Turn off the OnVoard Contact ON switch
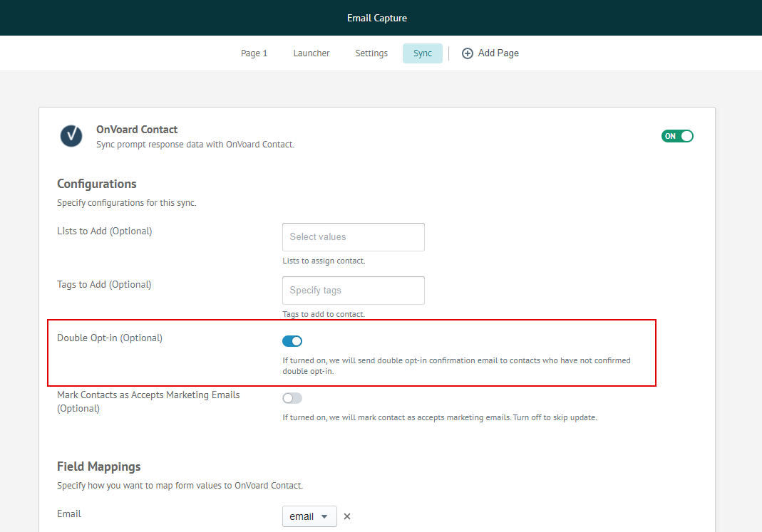Screen dimensions: 762x532 tap(677, 136)
